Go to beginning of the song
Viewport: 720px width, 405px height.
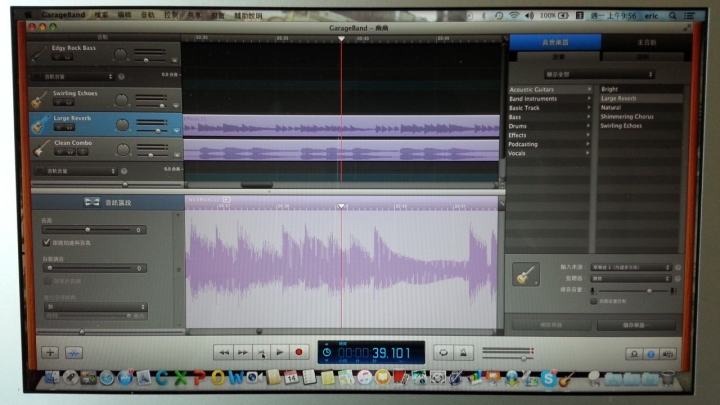coord(261,352)
